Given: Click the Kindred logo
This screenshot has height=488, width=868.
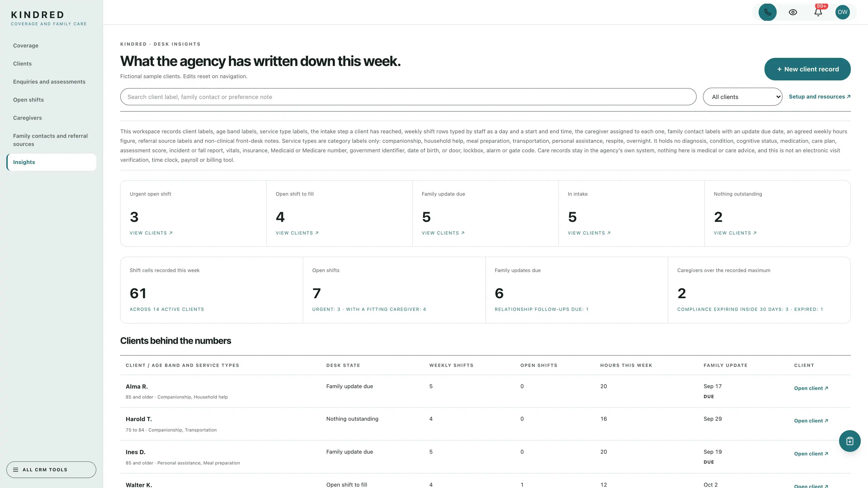Looking at the screenshot, I should pyautogui.click(x=49, y=18).
